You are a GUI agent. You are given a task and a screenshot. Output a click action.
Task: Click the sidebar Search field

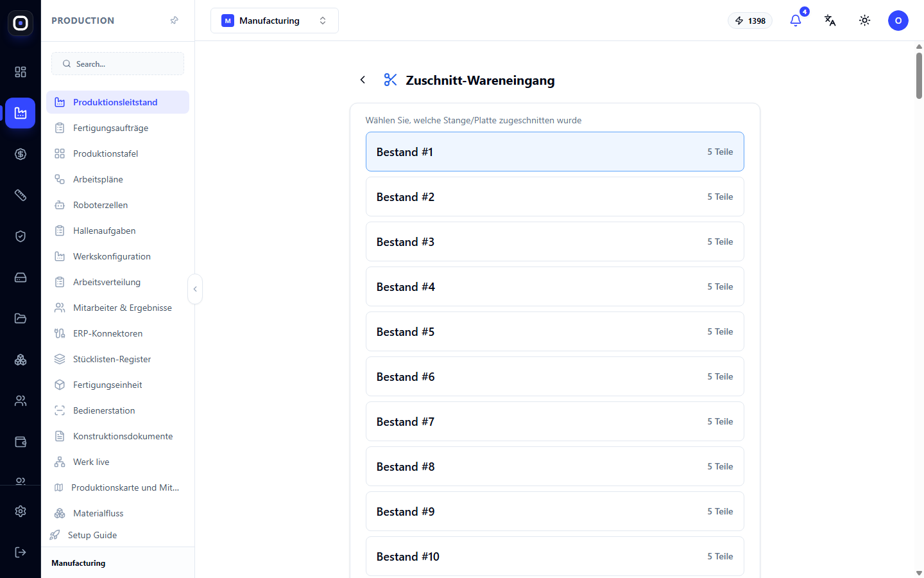point(117,64)
